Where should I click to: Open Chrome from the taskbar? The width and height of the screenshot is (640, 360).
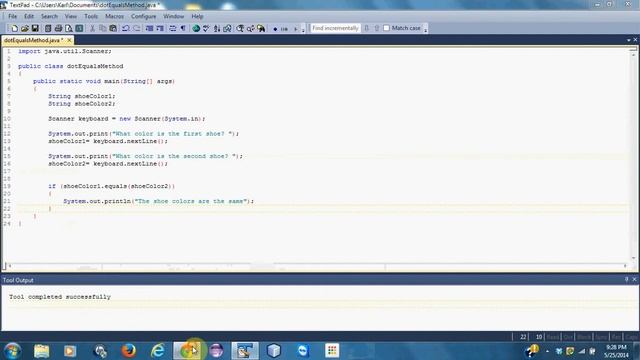(x=187, y=351)
